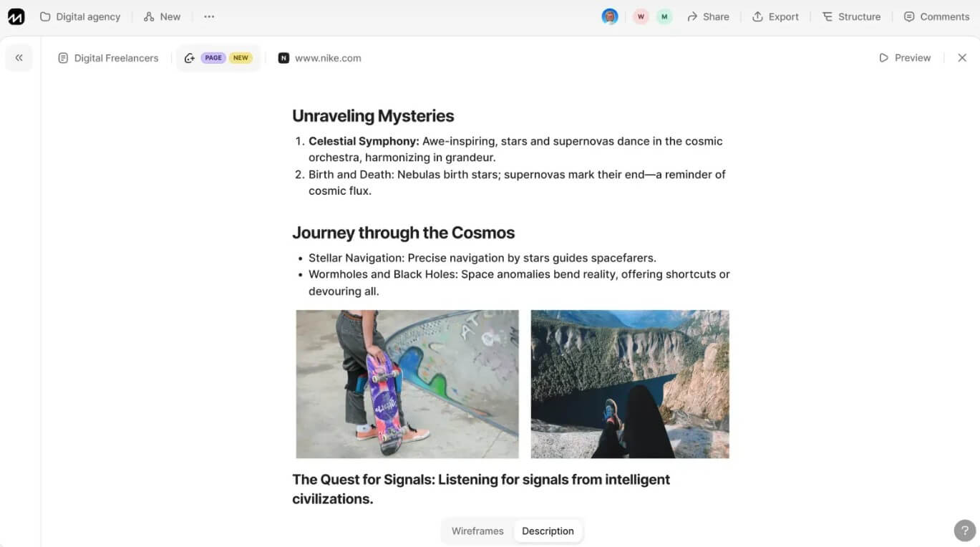This screenshot has width=980, height=547.
Task: Switch to Wireframes view
Action: click(x=477, y=531)
